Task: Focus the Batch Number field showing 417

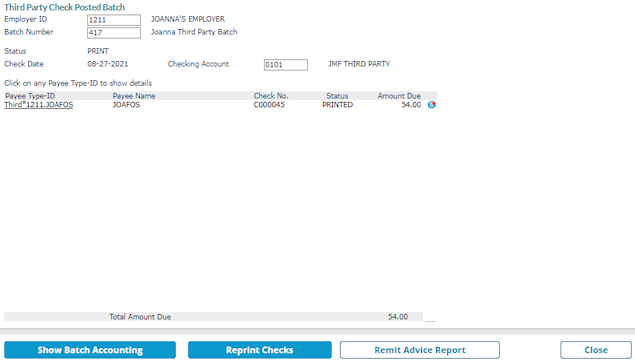Action: pos(114,33)
